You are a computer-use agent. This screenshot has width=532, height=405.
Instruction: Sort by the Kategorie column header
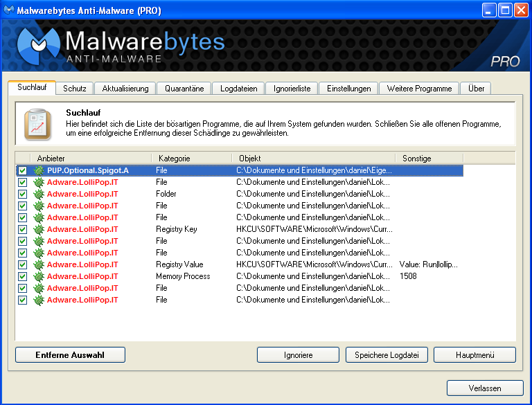pyautogui.click(x=192, y=159)
